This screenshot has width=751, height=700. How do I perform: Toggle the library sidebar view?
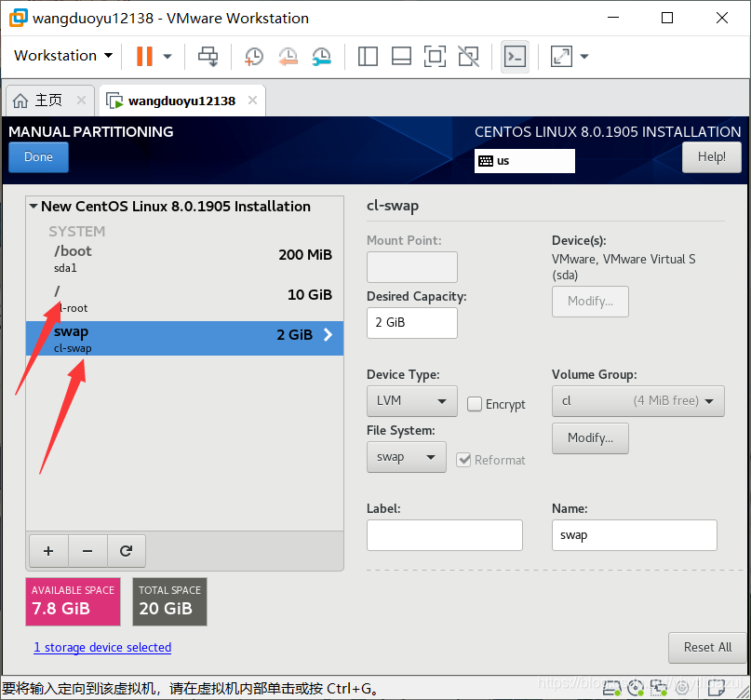point(368,56)
